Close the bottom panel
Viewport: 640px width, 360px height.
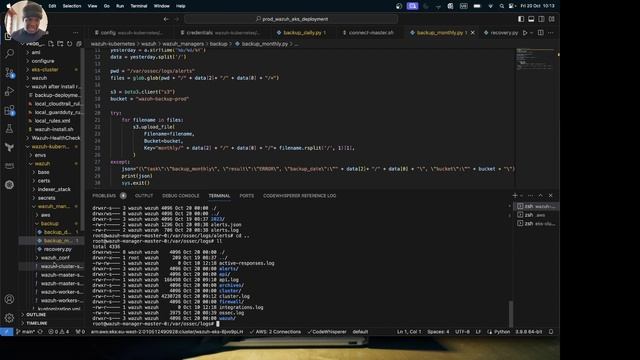[x=551, y=196]
